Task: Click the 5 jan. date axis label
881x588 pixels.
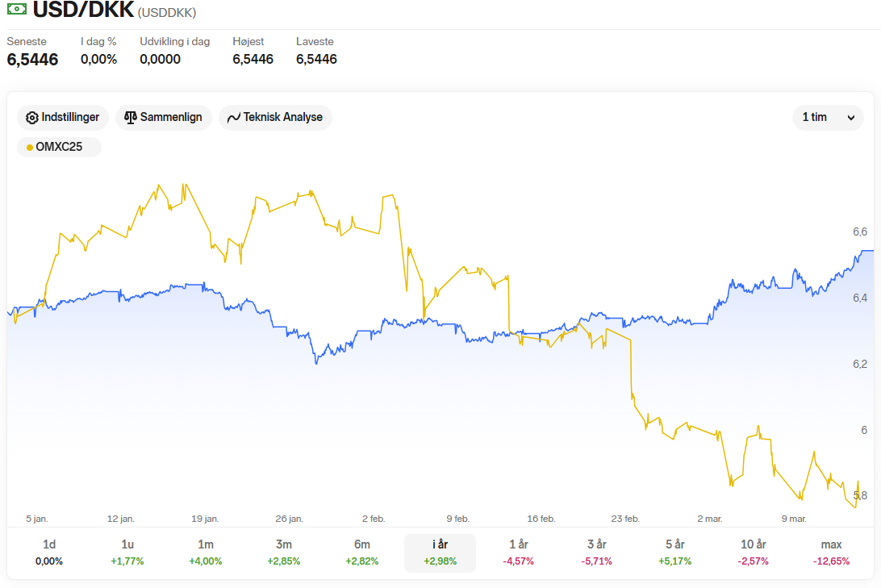Action: [37, 519]
